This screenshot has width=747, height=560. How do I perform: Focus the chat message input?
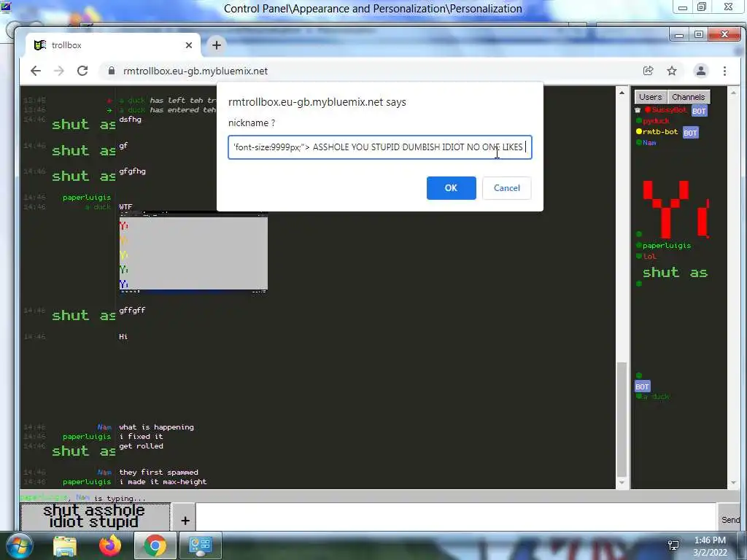[455, 517]
